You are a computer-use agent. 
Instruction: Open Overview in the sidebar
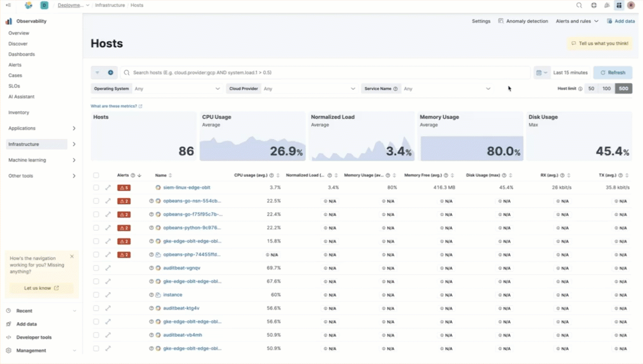(x=19, y=33)
